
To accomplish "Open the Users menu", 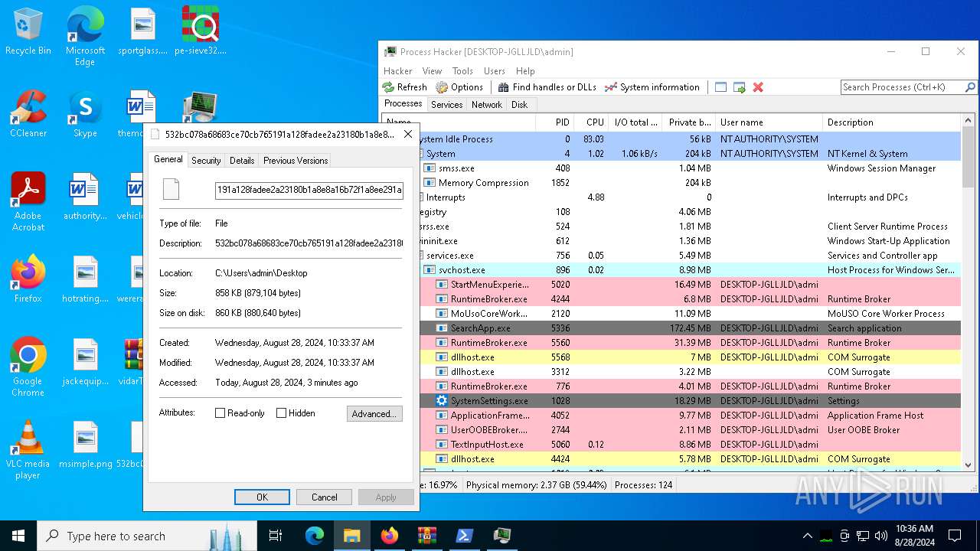I will 495,71.
